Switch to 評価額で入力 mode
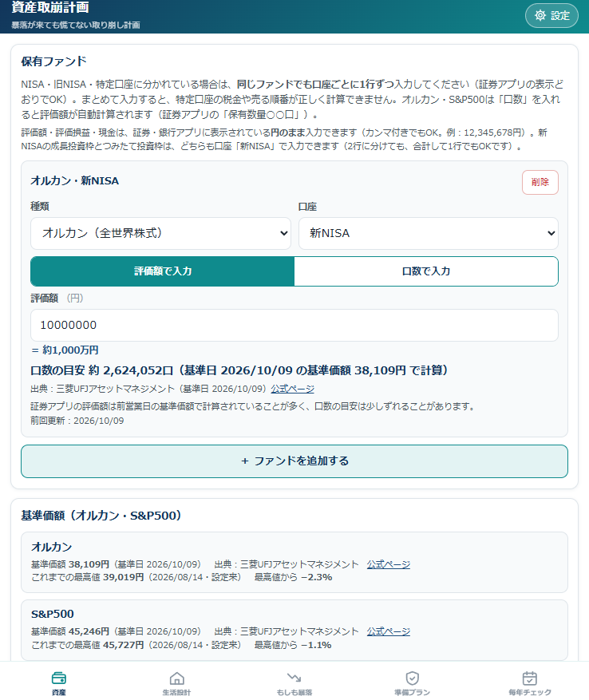Image resolution: width=589 pixels, height=700 pixels. pyautogui.click(x=163, y=271)
